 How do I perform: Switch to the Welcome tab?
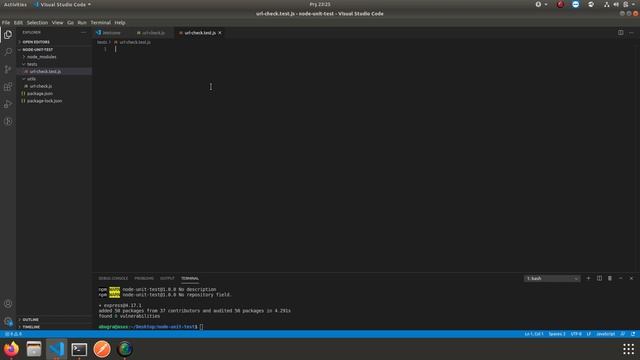[111, 33]
